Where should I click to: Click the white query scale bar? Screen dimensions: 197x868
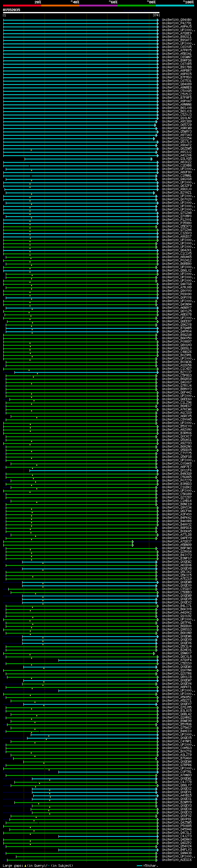click(81, 12)
